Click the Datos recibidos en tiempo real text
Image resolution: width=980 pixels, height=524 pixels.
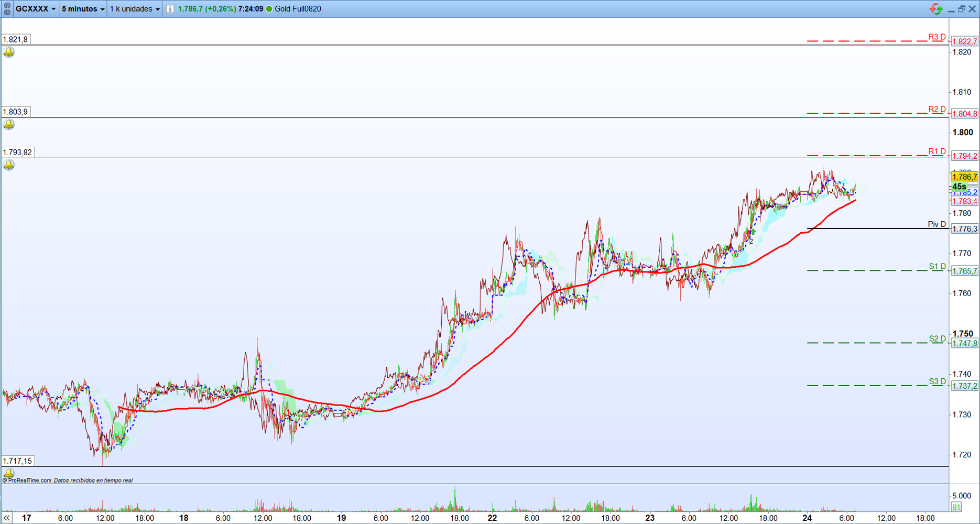point(93,481)
